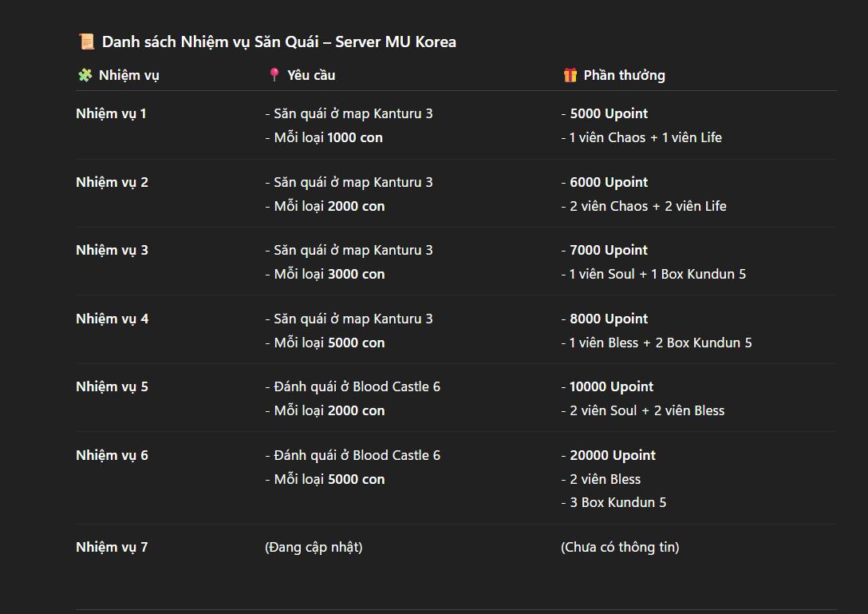868x614 pixels.
Task: Click the scroll emoji beside the title
Action: (86, 42)
